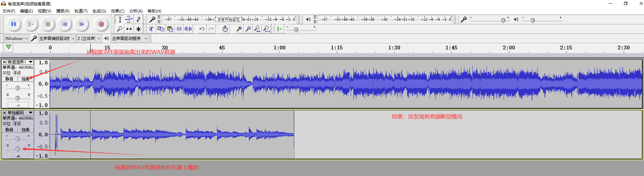Click the Play-at-speed green icon

[x=279, y=29]
